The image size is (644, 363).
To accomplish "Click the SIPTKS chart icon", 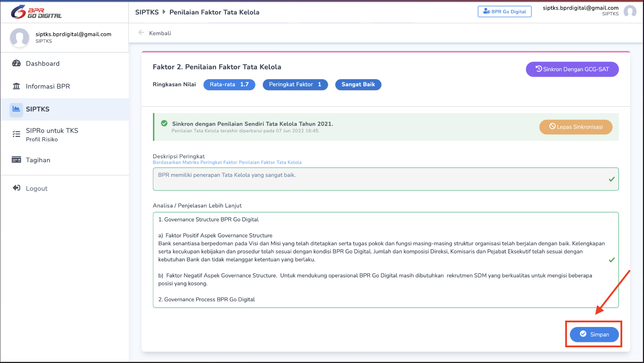I will tap(16, 109).
